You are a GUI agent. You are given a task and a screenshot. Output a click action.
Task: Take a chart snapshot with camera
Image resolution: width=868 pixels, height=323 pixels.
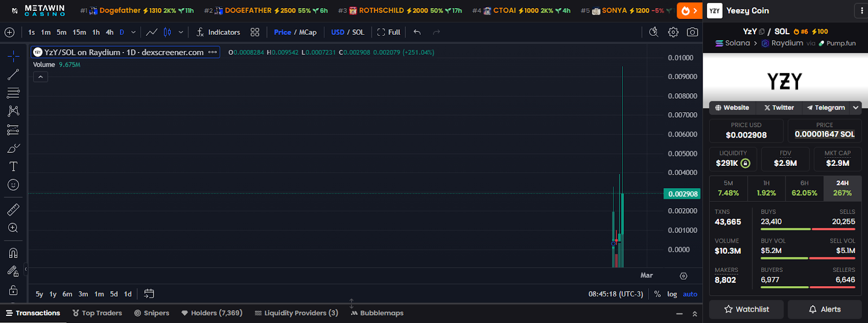point(692,33)
